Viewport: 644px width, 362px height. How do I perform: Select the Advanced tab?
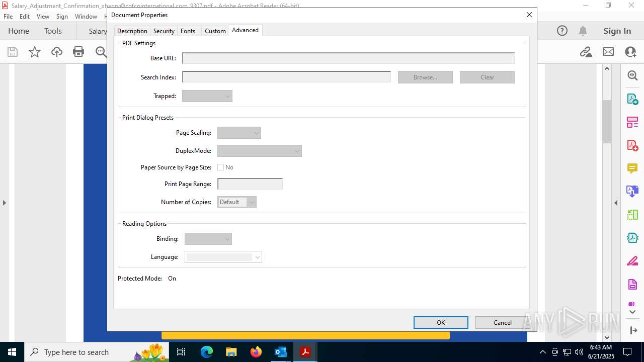click(x=245, y=30)
